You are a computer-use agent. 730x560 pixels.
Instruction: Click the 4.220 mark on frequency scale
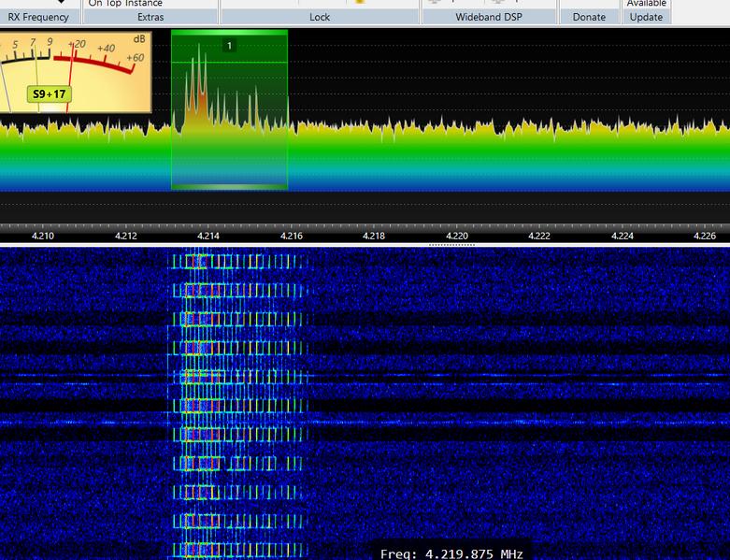(x=457, y=236)
